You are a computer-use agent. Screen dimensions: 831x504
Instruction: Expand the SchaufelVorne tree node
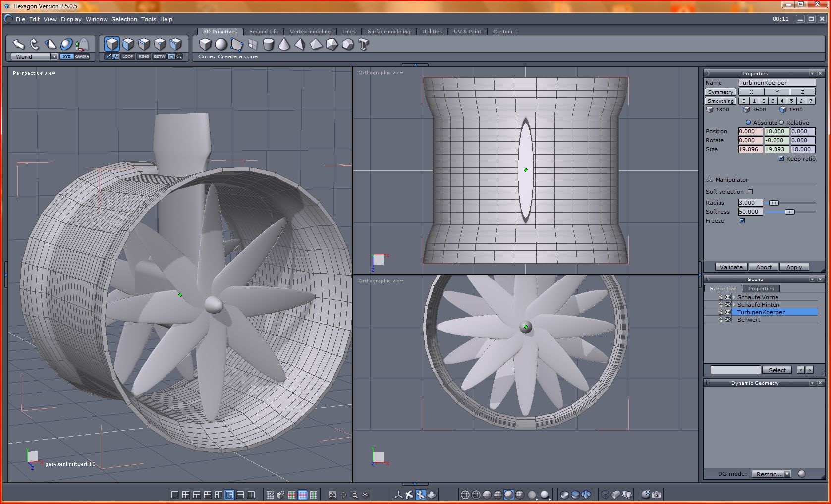(734, 297)
